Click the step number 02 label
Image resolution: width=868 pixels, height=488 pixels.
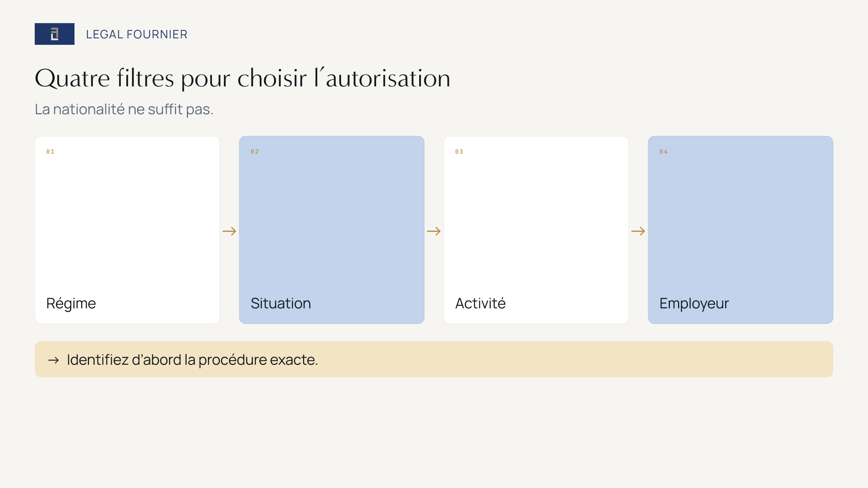[255, 152]
